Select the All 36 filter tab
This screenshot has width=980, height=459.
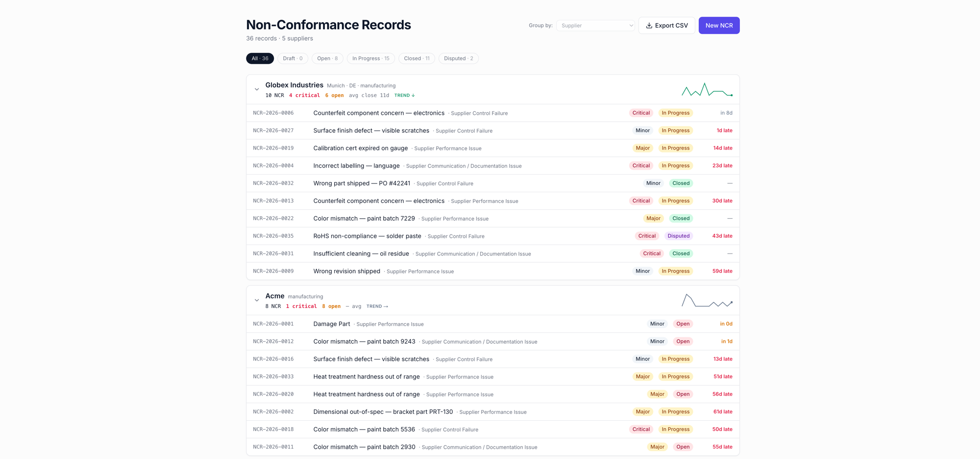pos(260,58)
